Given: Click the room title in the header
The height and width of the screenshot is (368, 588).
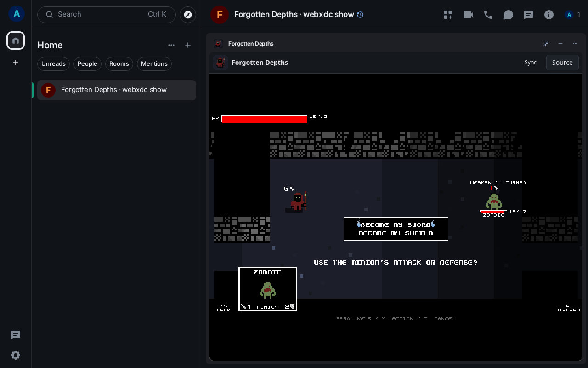Looking at the screenshot, I should pyautogui.click(x=294, y=15).
